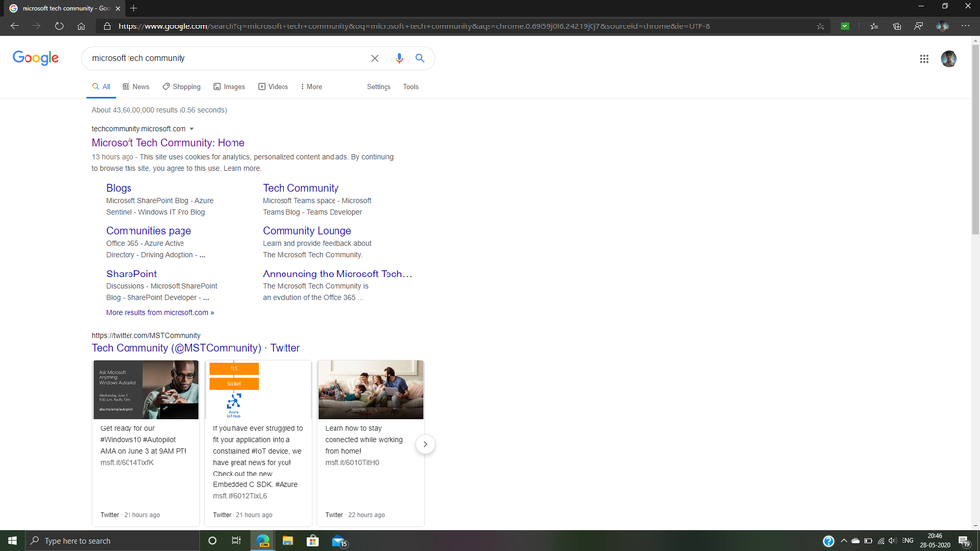Open the green checkmark extension icon
The image size is (980, 551).
[x=845, y=26]
